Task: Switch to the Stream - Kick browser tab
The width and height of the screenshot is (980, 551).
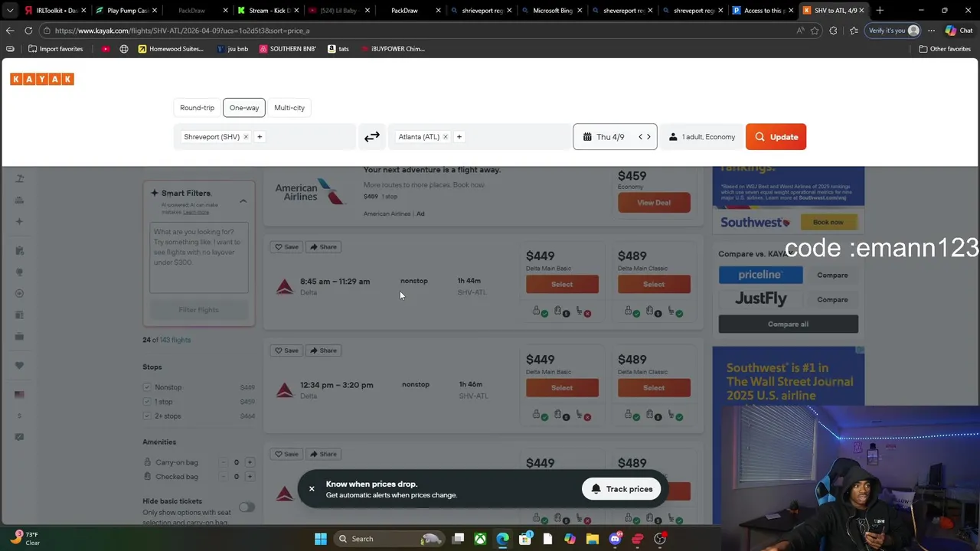Action: pyautogui.click(x=268, y=11)
